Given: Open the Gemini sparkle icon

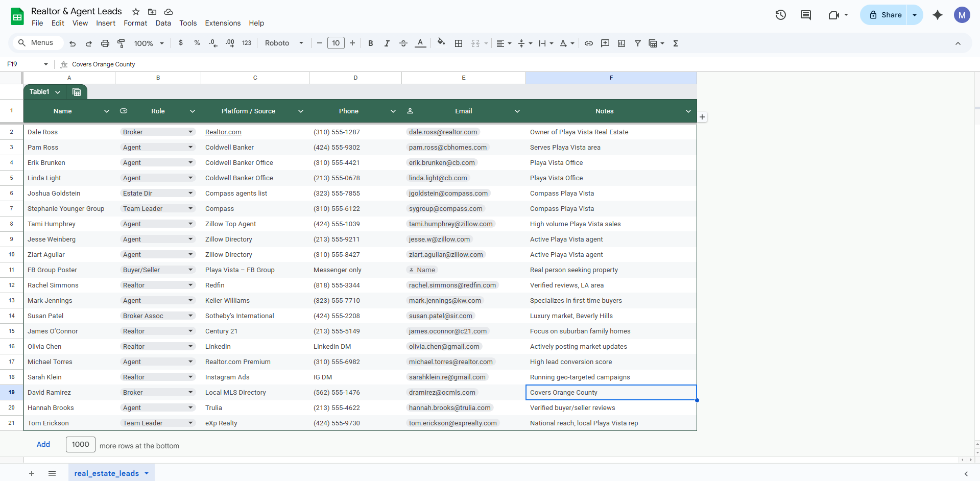Looking at the screenshot, I should coord(937,15).
